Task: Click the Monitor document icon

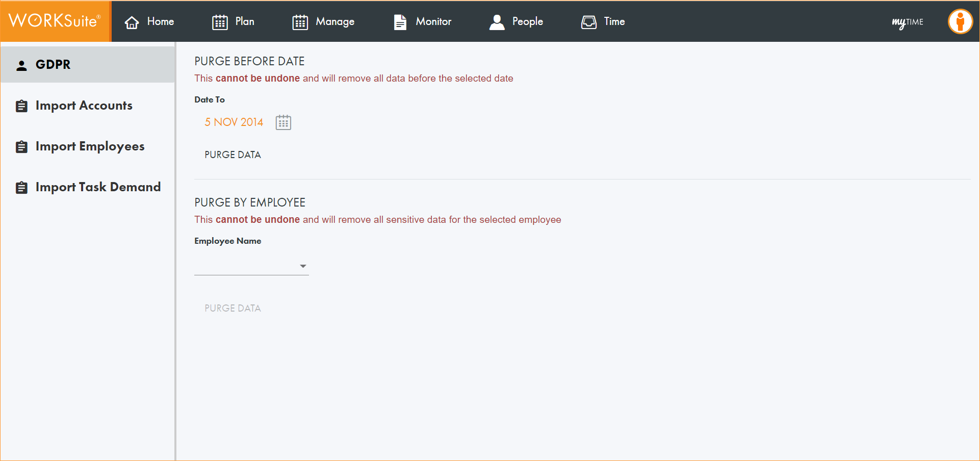Action: coord(400,22)
